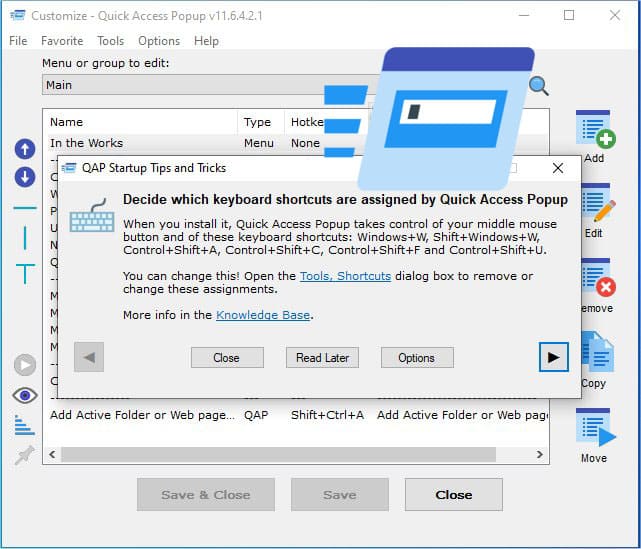Go to next tip with right arrow
This screenshot has width=641, height=549.
[554, 357]
